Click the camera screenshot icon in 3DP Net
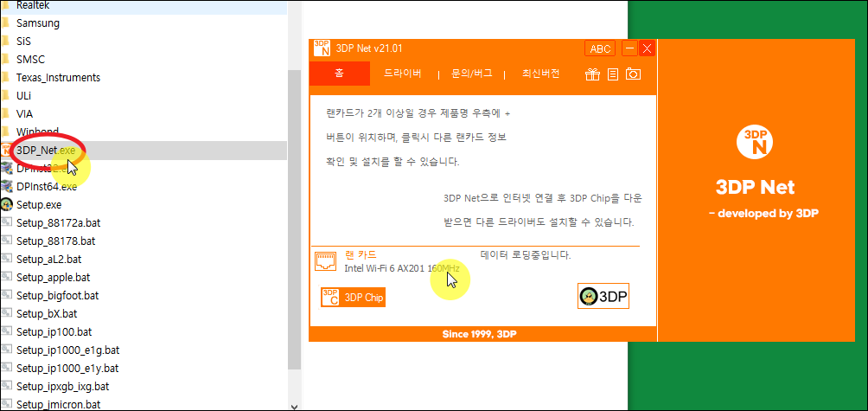 point(634,74)
